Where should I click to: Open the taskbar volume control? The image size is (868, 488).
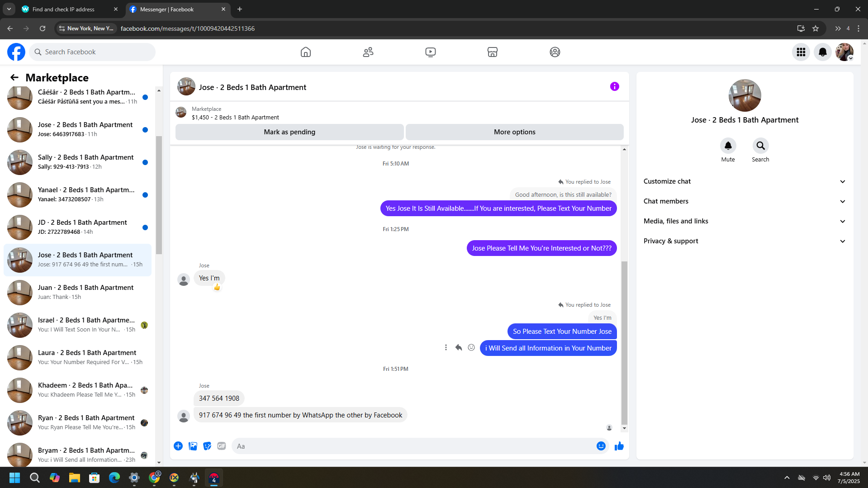point(827,478)
